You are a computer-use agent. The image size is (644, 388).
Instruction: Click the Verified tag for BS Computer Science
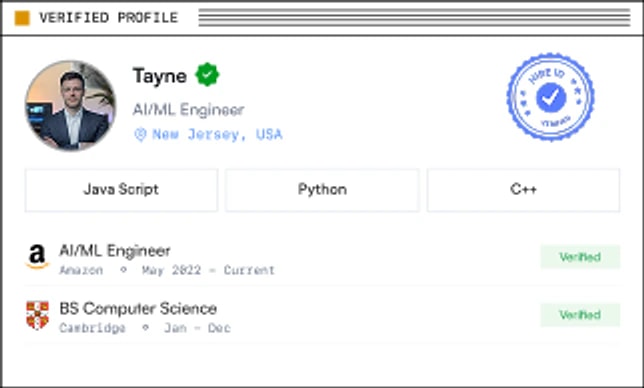580,315
